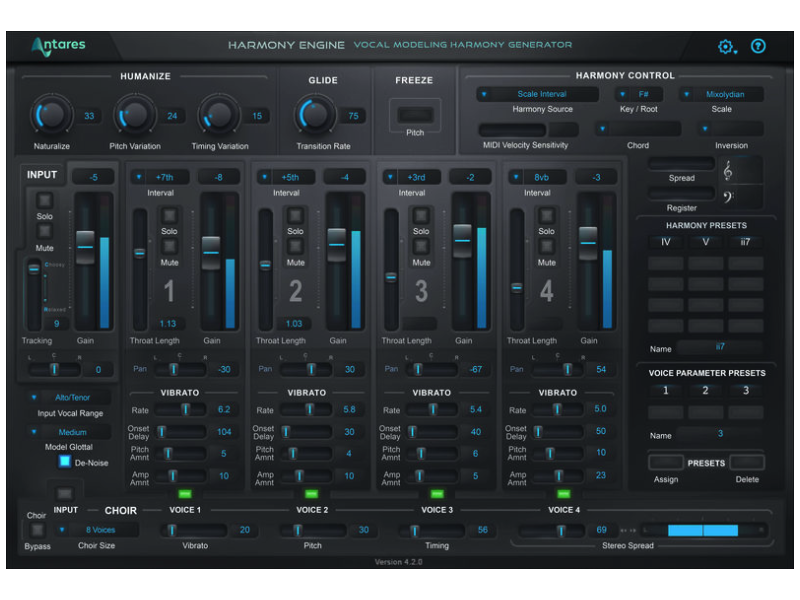Mute harmony voice 3

pos(421,246)
